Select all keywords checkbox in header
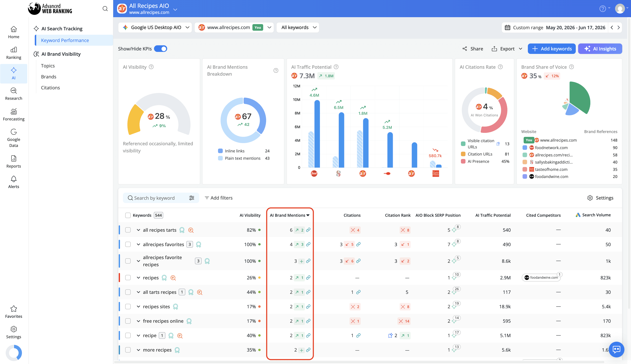Screen dimensions: 631x364 (128, 215)
